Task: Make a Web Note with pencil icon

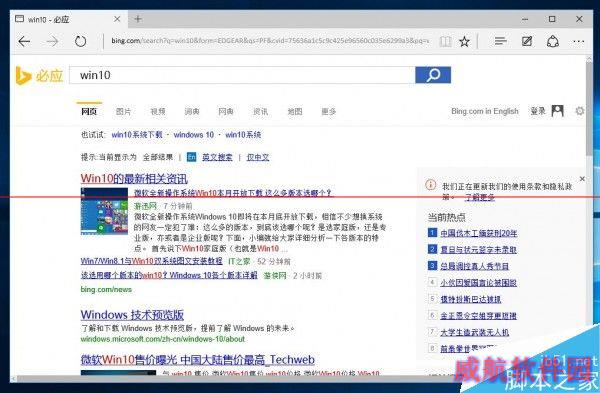Action: [527, 41]
